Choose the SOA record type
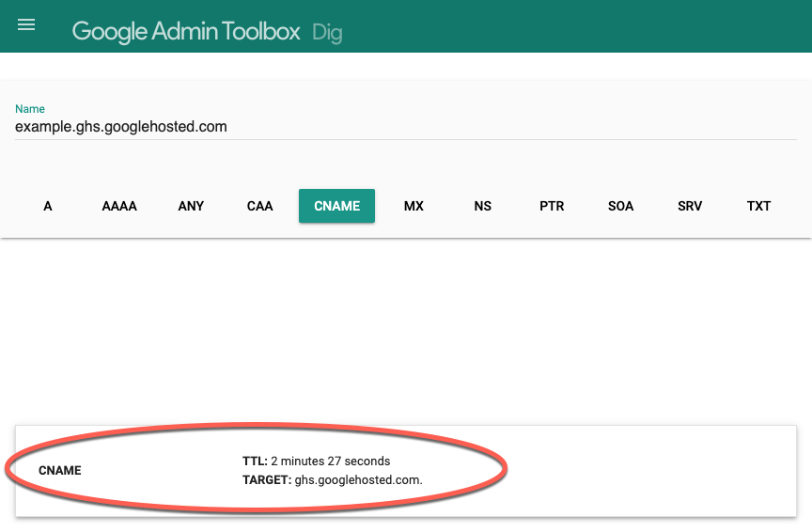The image size is (812, 532). [x=621, y=206]
